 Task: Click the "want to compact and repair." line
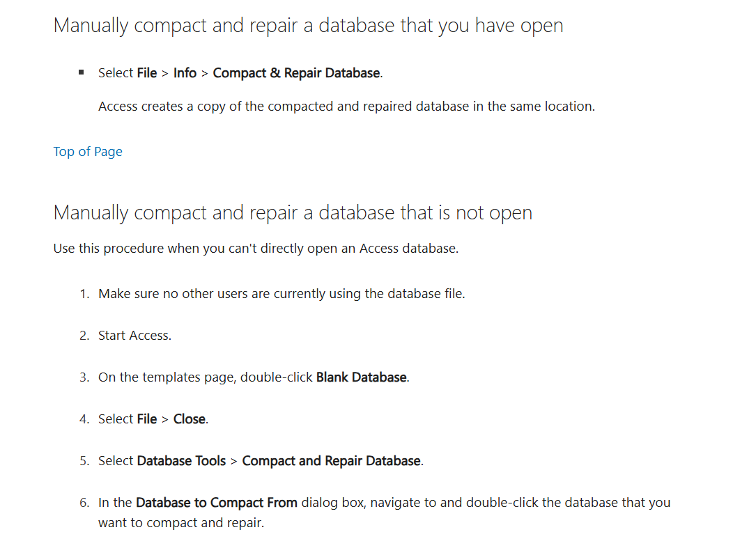181,523
